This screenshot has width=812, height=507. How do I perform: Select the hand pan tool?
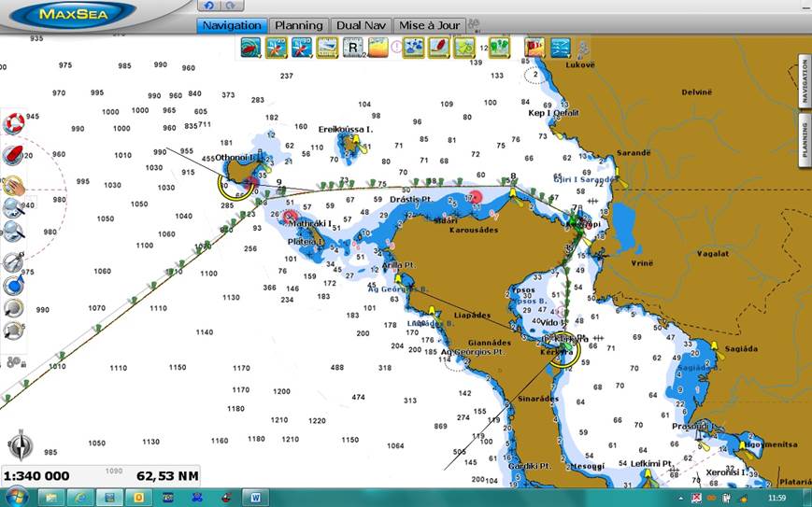14,184
